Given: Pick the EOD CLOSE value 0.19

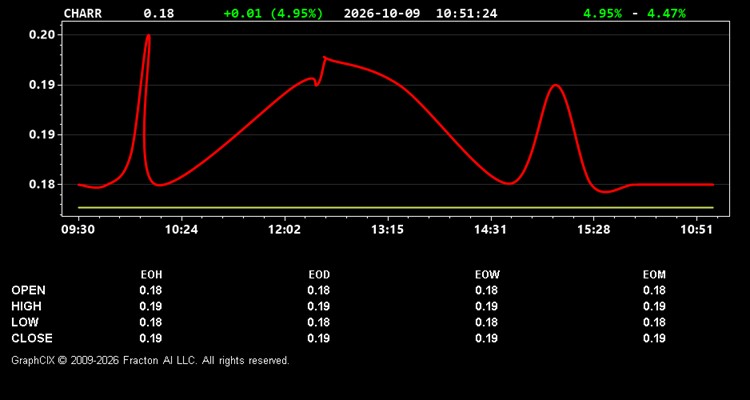Looking at the screenshot, I should (x=319, y=338).
